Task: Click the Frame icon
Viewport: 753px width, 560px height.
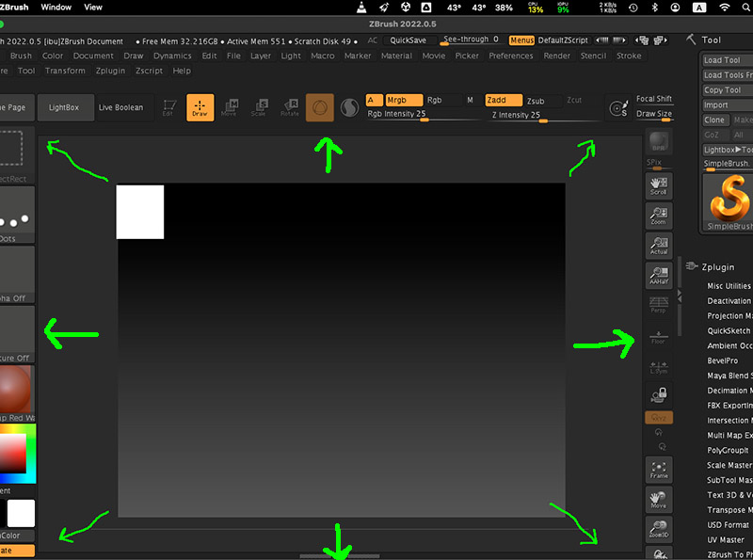Action: pos(658,470)
